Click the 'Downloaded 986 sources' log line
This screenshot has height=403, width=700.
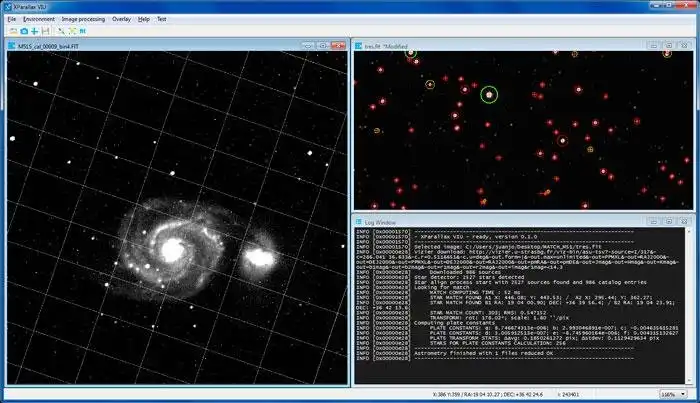[465, 272]
